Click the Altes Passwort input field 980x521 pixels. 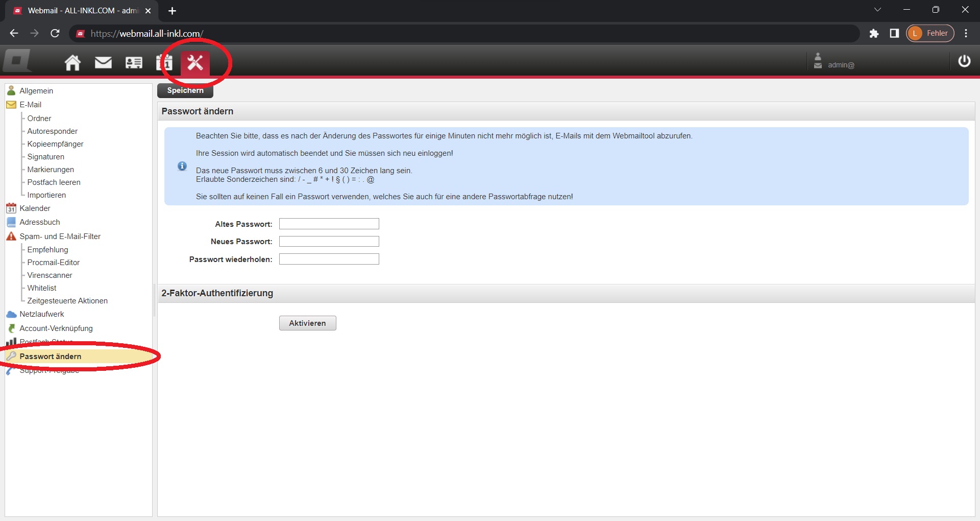[x=329, y=224]
